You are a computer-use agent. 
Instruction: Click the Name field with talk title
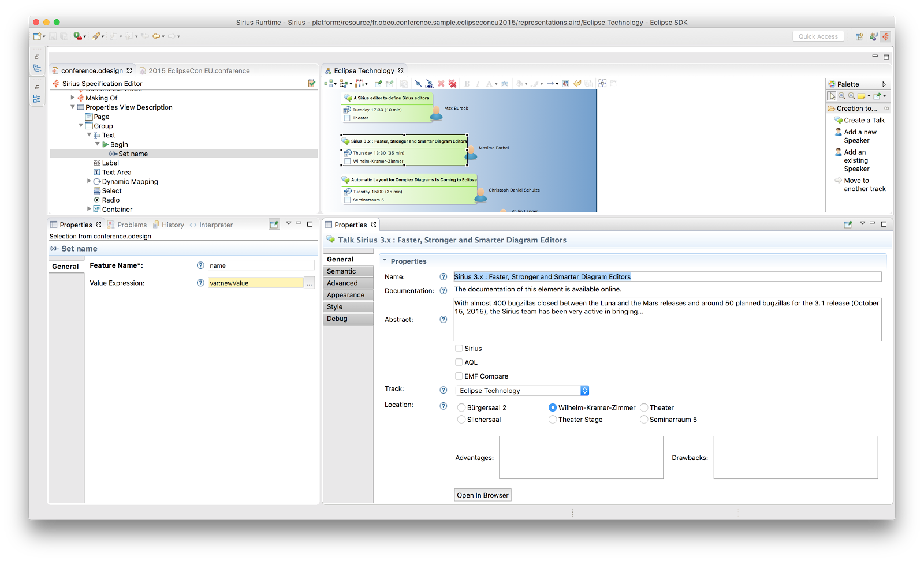(x=668, y=277)
